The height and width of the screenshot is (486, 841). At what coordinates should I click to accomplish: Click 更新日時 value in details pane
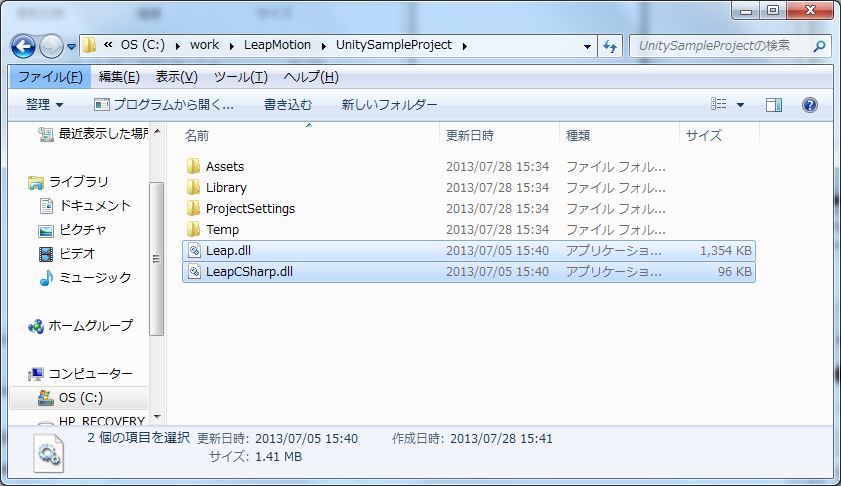pyautogui.click(x=306, y=439)
